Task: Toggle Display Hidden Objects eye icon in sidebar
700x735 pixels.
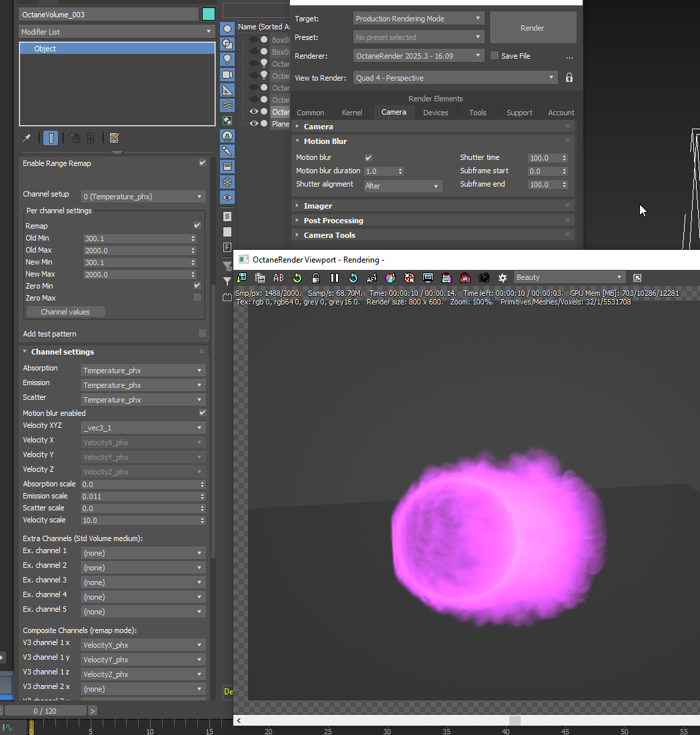Action: (227, 197)
